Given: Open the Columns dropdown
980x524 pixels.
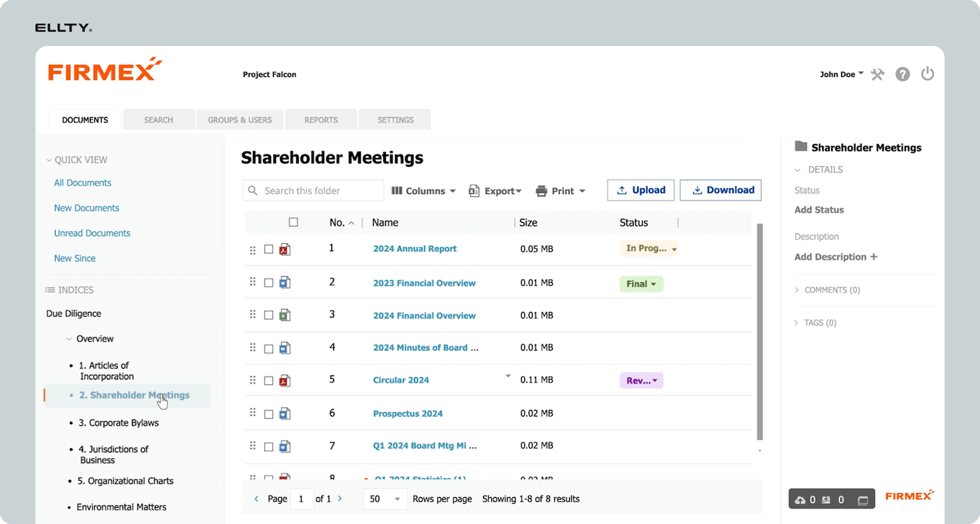Looking at the screenshot, I should (423, 191).
